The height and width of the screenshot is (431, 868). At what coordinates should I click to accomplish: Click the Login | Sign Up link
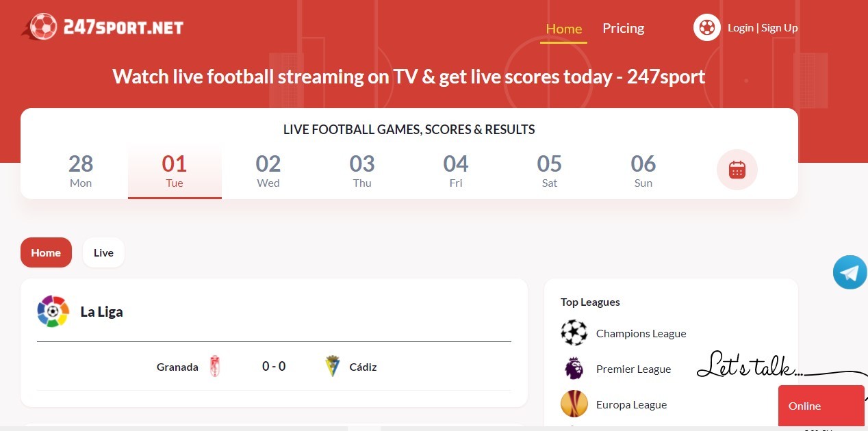point(762,27)
